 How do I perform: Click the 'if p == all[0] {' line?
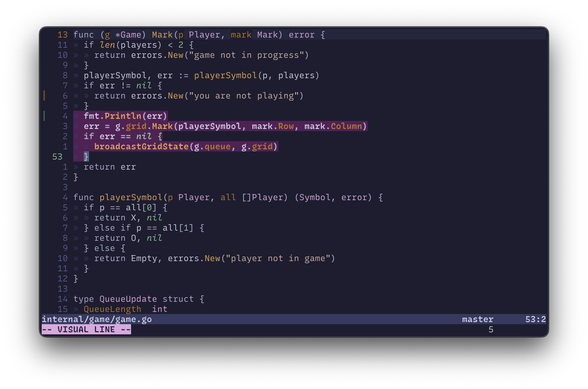[x=125, y=207]
